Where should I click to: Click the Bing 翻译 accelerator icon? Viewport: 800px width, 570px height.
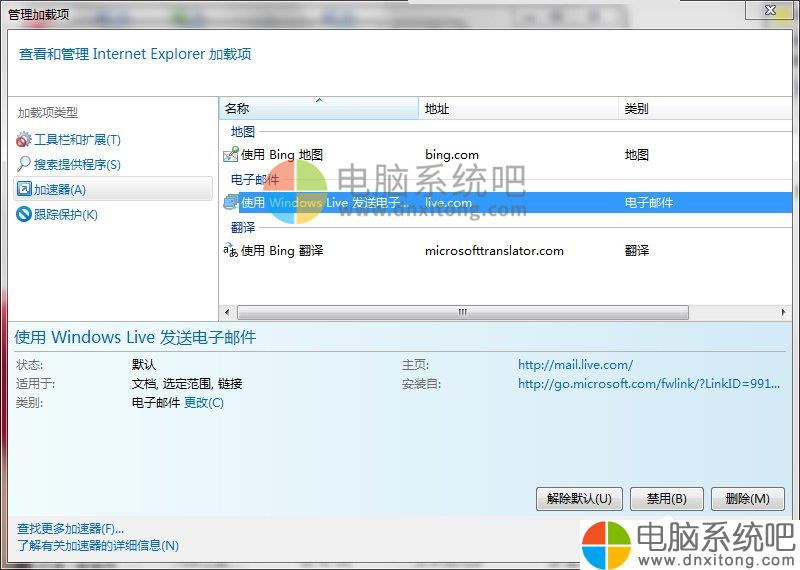(230, 251)
